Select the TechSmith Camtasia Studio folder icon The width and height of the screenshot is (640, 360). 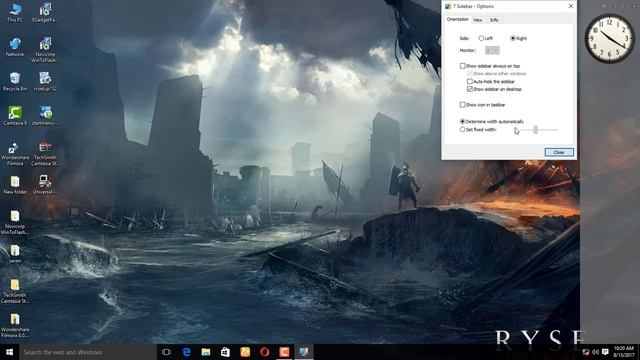click(x=15, y=291)
